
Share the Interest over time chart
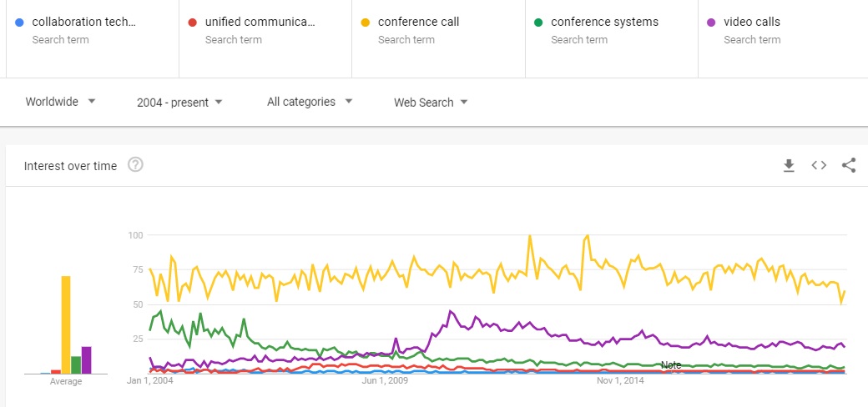pyautogui.click(x=849, y=165)
